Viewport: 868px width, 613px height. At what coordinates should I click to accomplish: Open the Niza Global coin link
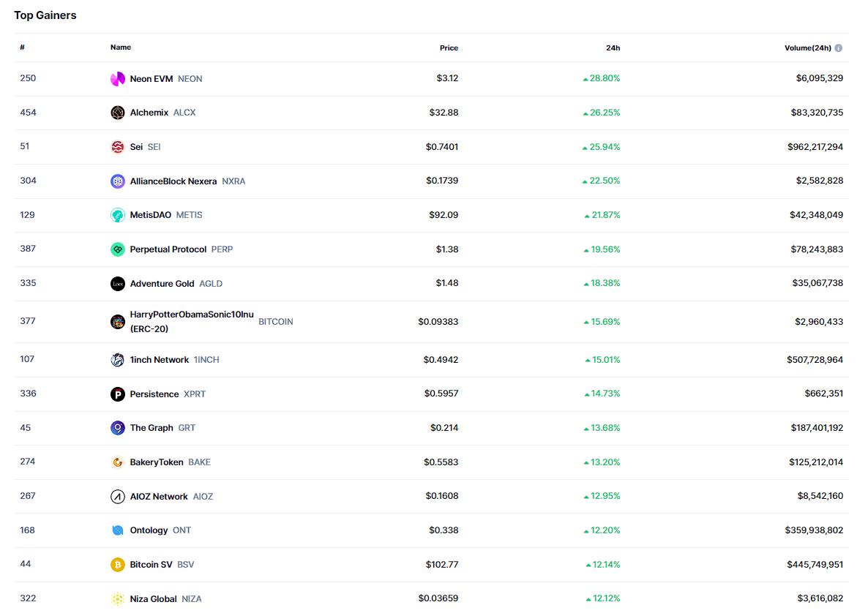pyautogui.click(x=153, y=599)
